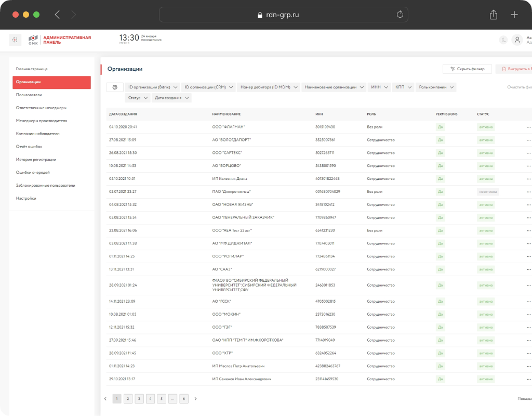532x416 pixels.
Task: Click Скрыть фильтр button
Action: pos(467,69)
